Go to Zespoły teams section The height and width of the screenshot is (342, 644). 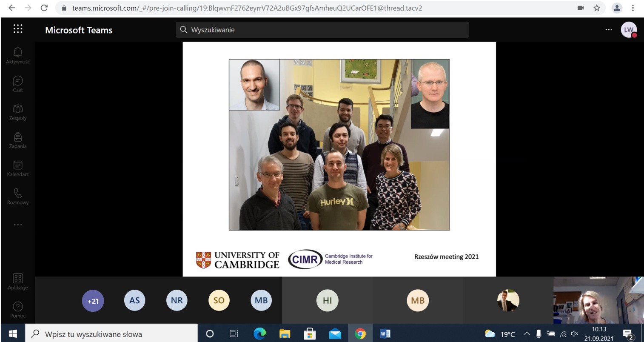click(x=17, y=112)
